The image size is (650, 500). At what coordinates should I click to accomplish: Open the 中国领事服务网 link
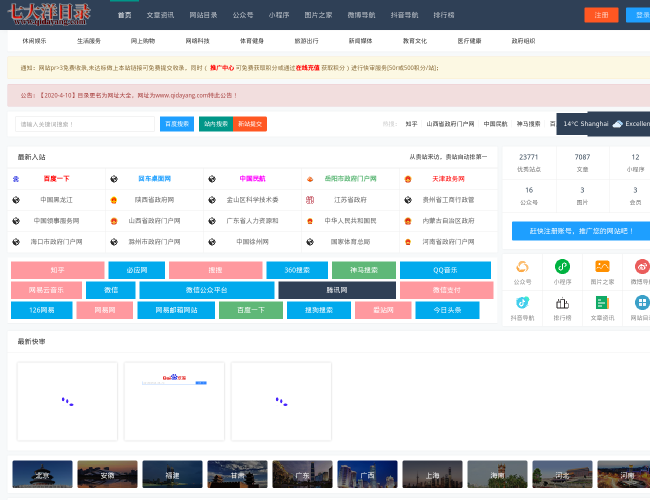click(56, 221)
